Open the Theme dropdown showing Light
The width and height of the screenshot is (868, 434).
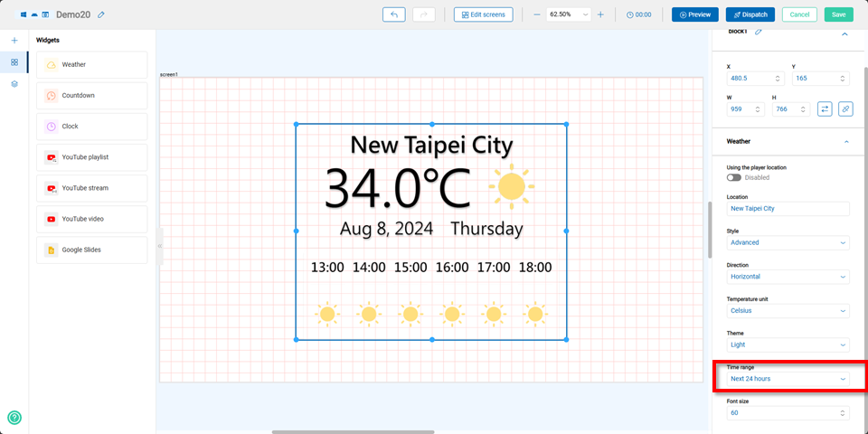coord(788,344)
